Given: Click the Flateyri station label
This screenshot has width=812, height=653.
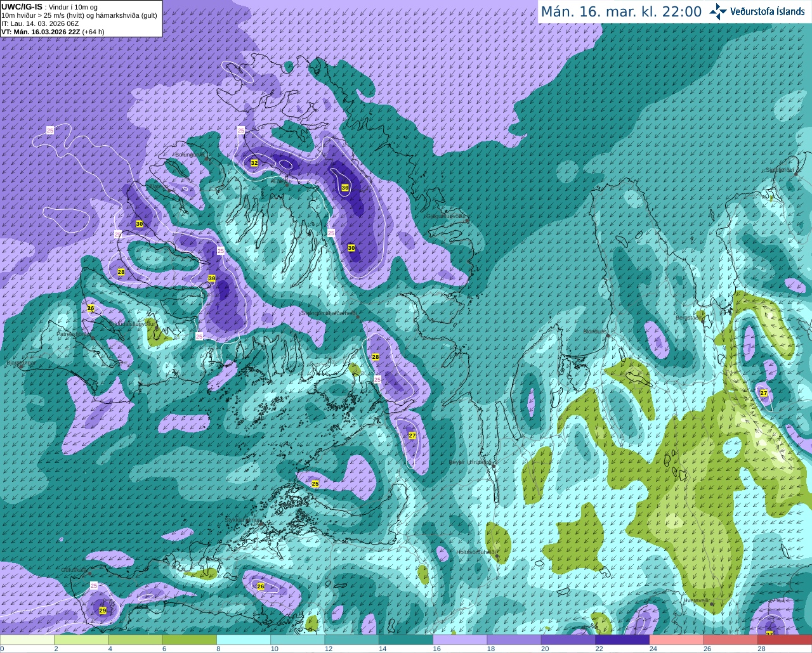Looking at the screenshot, I should click(x=158, y=186).
